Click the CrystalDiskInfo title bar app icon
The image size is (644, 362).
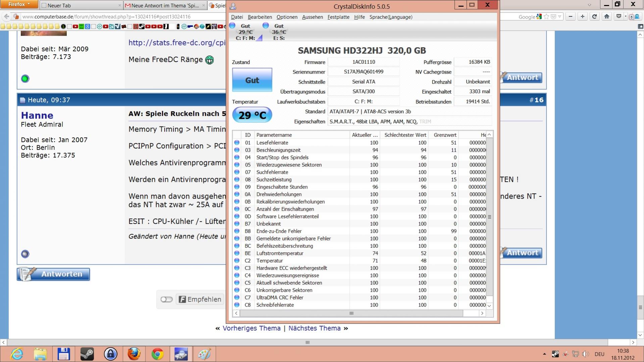tap(233, 6)
